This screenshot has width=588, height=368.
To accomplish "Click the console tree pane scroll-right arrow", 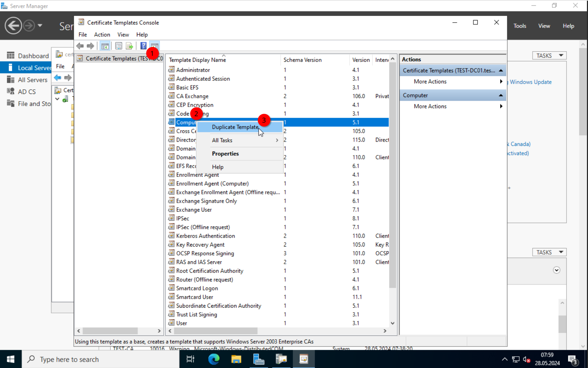I will click(159, 331).
